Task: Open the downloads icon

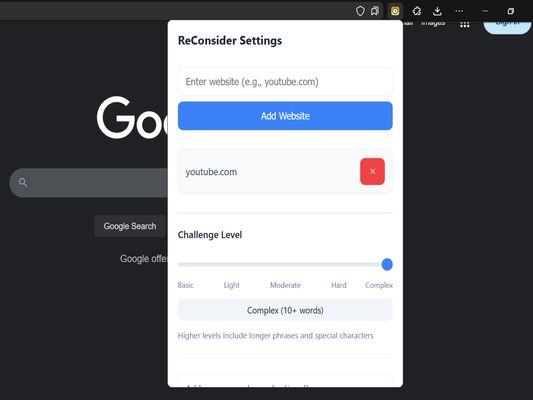Action: pos(437,11)
